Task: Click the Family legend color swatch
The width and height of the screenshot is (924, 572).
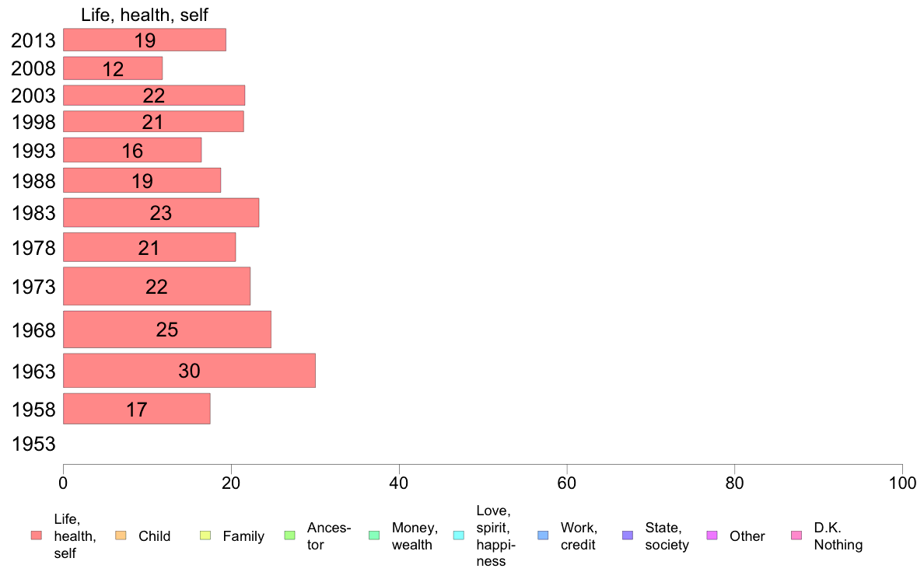Action: click(205, 535)
